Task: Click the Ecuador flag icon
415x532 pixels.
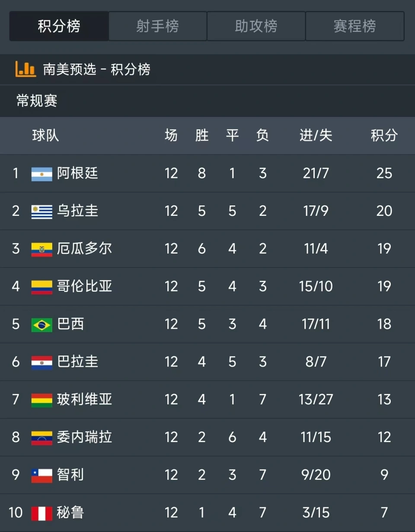Action: (x=41, y=249)
